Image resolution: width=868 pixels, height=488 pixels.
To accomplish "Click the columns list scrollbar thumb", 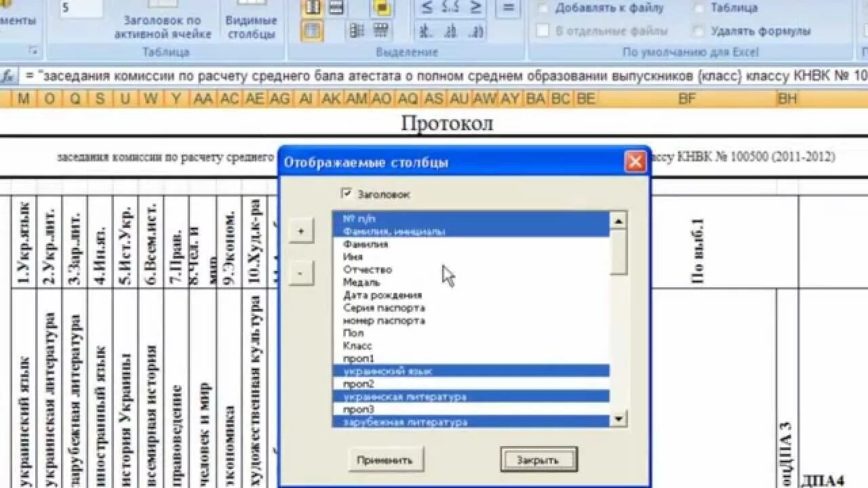I will (618, 251).
